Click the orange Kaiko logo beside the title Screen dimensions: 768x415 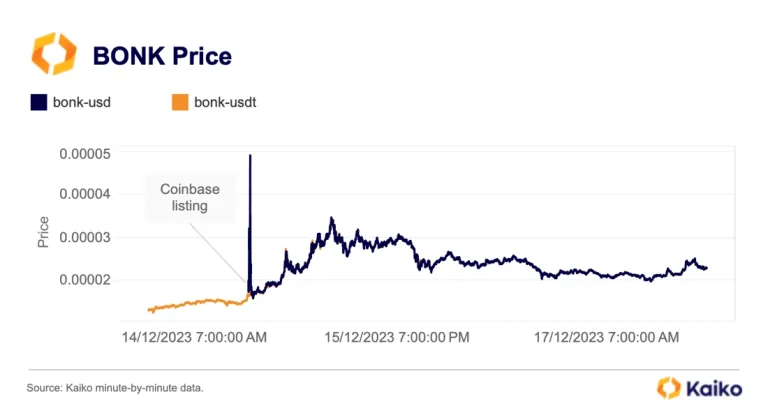coord(54,54)
